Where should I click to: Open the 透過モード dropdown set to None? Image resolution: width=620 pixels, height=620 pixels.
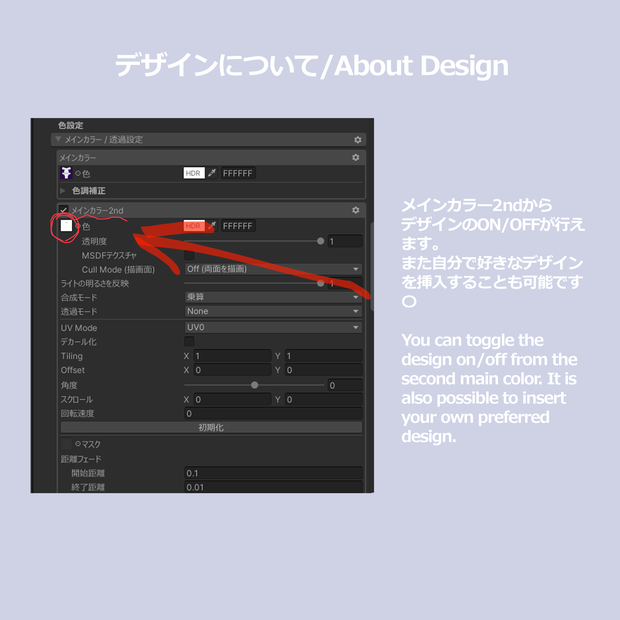(273, 311)
